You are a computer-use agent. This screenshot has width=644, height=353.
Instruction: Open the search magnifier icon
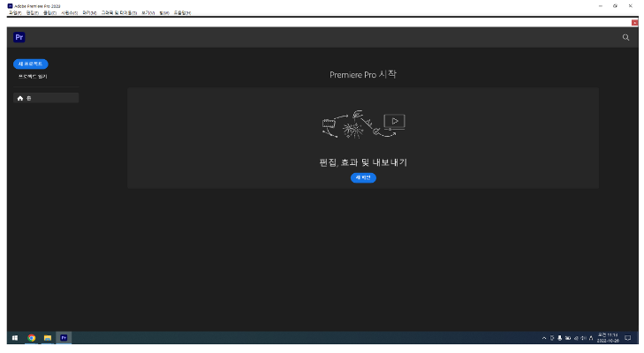pos(625,37)
